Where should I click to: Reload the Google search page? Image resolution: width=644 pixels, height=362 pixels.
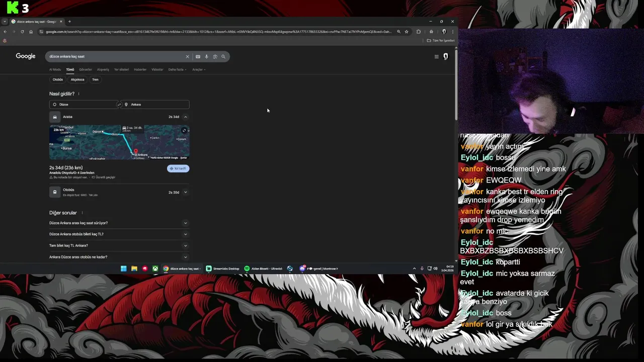[22, 32]
